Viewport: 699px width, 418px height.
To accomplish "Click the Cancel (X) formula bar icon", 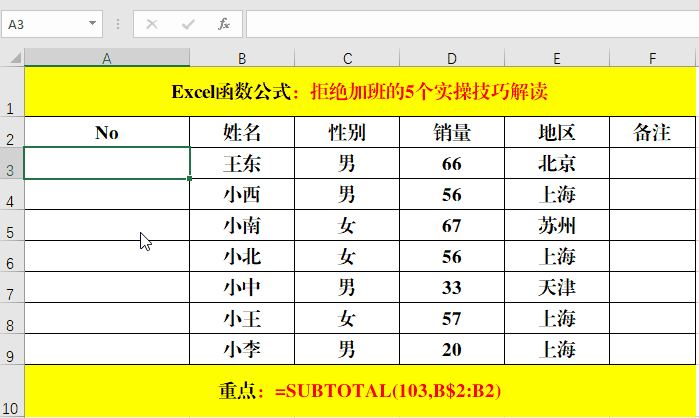I will tap(152, 24).
